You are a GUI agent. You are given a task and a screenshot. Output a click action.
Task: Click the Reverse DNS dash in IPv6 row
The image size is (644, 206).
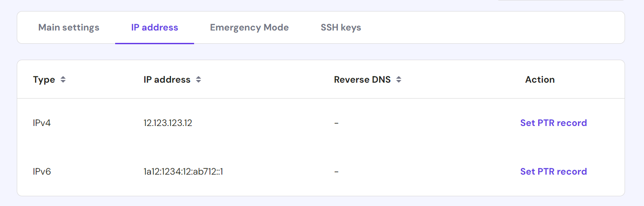coord(336,172)
